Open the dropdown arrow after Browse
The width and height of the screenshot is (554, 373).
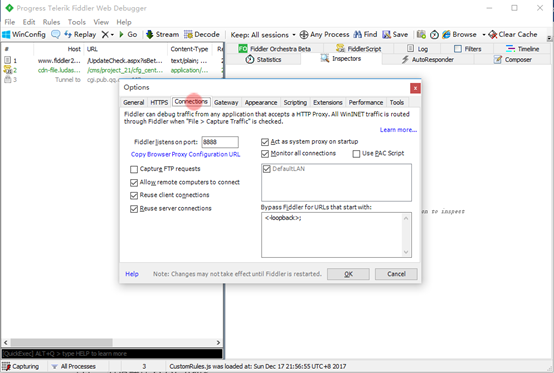(484, 35)
